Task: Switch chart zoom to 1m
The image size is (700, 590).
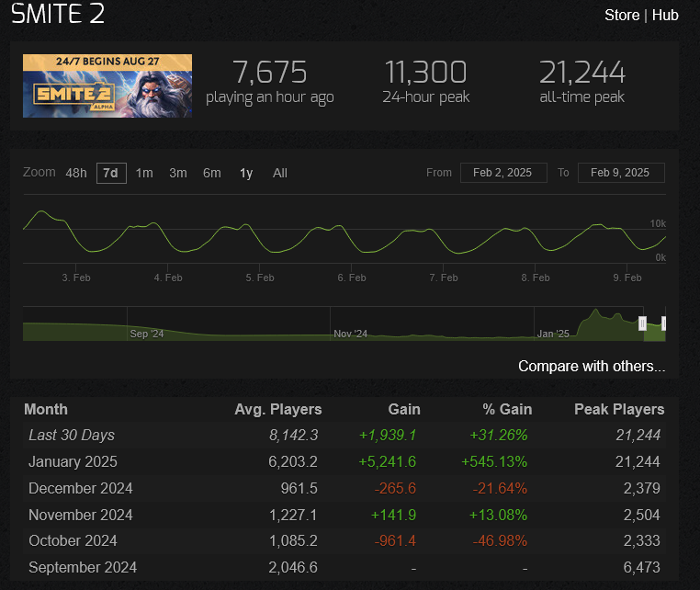Action: pyautogui.click(x=144, y=174)
